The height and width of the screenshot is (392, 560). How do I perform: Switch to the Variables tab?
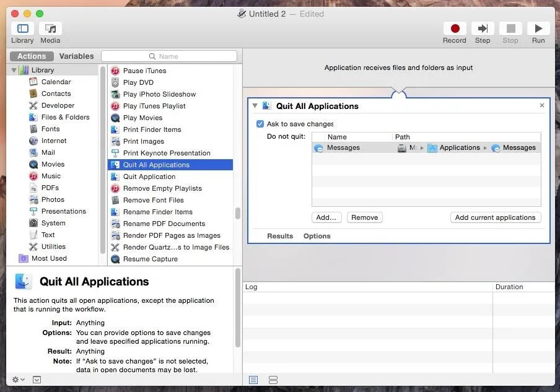pos(76,56)
